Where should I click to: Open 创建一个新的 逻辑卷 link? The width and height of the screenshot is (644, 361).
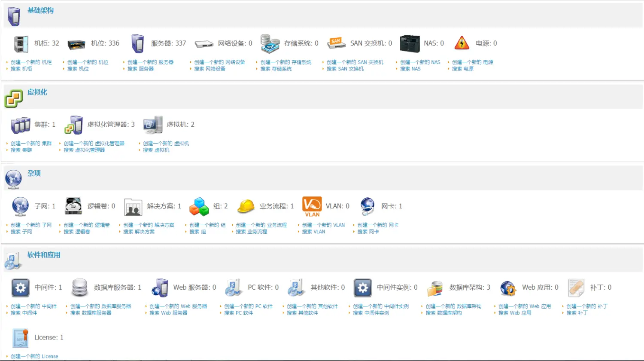[87, 225]
